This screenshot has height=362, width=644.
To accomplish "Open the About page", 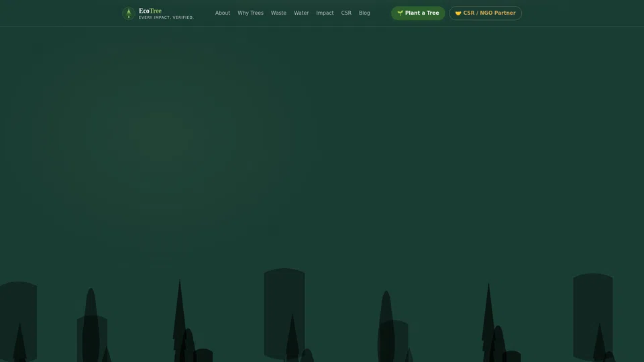I will tap(223, 13).
